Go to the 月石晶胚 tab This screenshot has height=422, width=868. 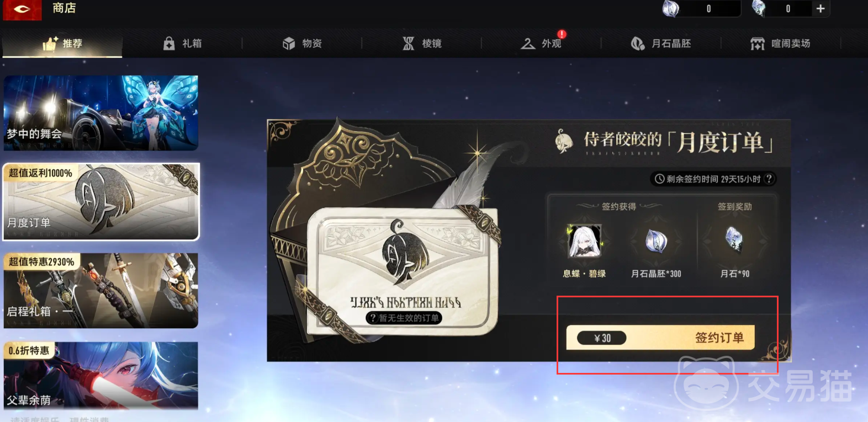[661, 44]
